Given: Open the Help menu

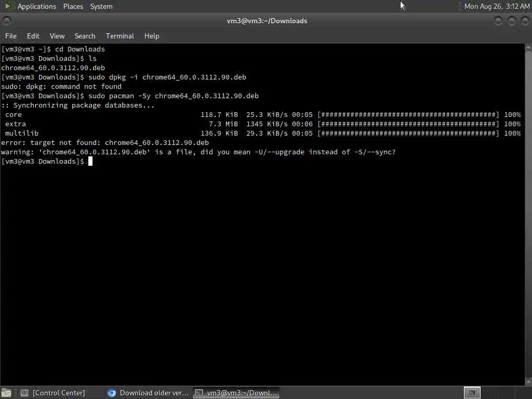Looking at the screenshot, I should tap(152, 36).
